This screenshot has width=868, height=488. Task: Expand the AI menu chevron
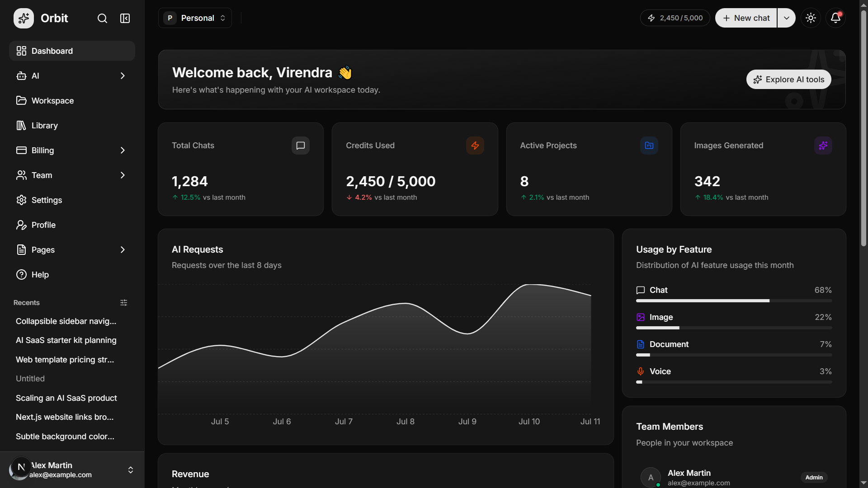123,76
